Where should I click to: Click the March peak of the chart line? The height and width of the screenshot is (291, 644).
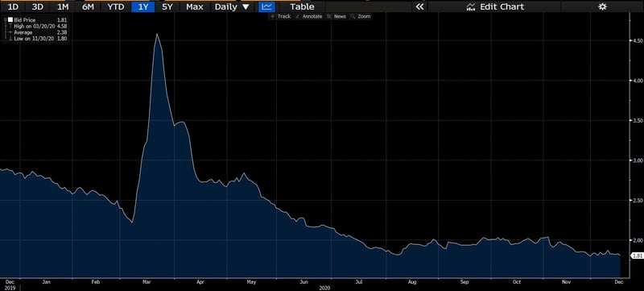click(157, 34)
